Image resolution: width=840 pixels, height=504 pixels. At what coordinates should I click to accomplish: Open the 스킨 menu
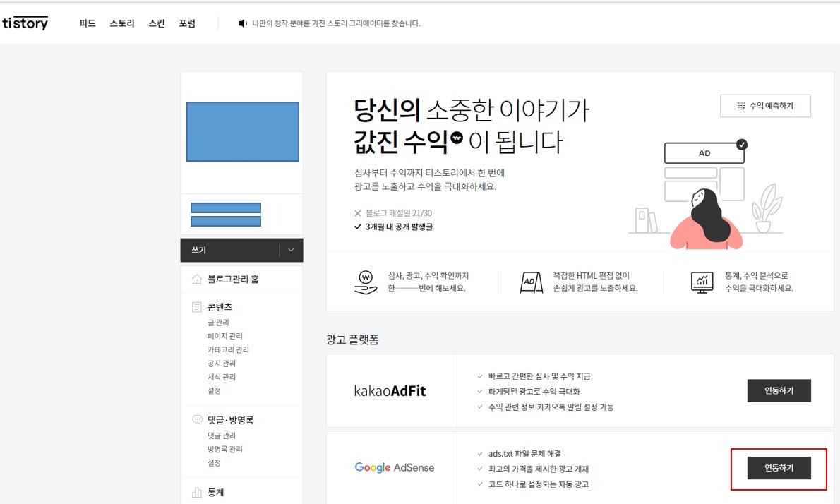[x=157, y=23]
